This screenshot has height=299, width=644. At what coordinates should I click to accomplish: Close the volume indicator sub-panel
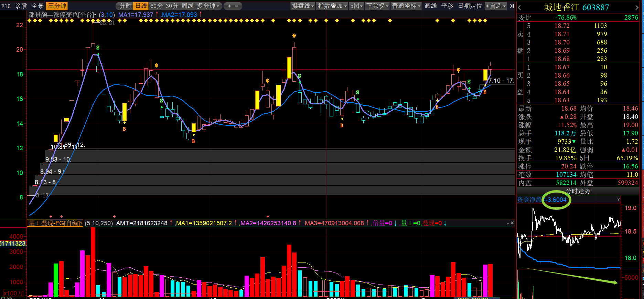coord(512,223)
